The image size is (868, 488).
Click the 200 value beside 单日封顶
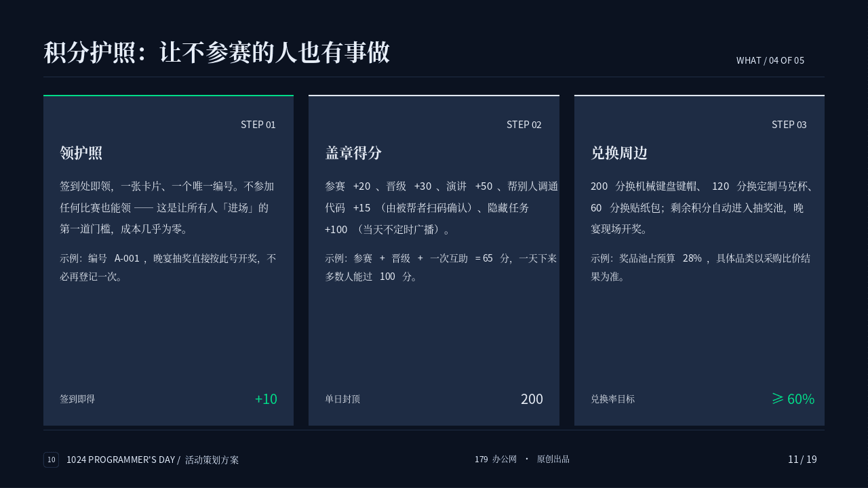(532, 399)
